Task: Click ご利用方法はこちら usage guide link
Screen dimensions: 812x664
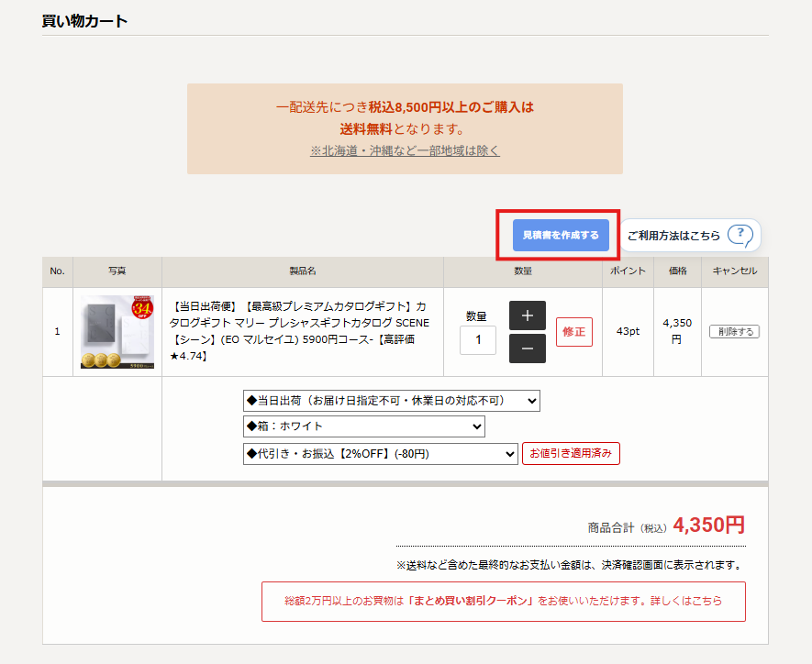Action: click(673, 236)
